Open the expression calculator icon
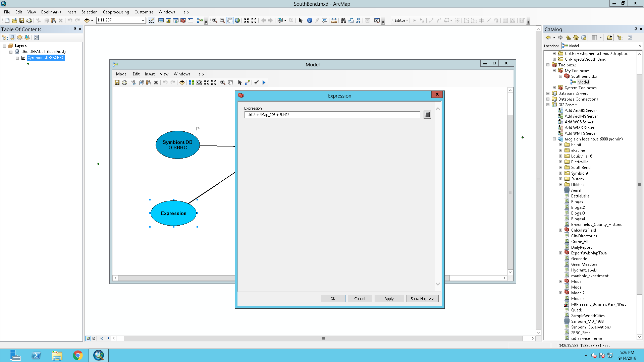Screen dimensions: 644x362 427,115
